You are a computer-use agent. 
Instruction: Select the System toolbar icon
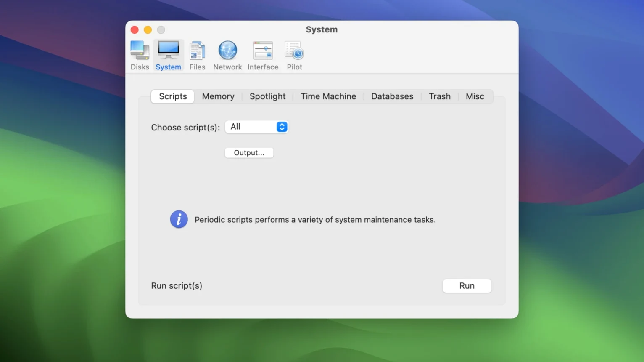point(168,56)
